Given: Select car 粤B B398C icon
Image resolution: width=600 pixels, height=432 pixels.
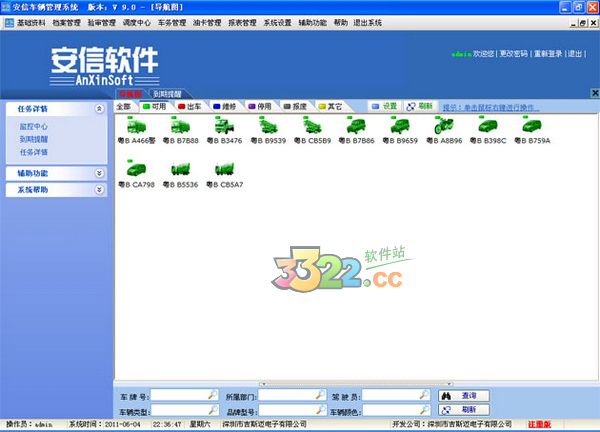Looking at the screenshot, I should [488, 126].
